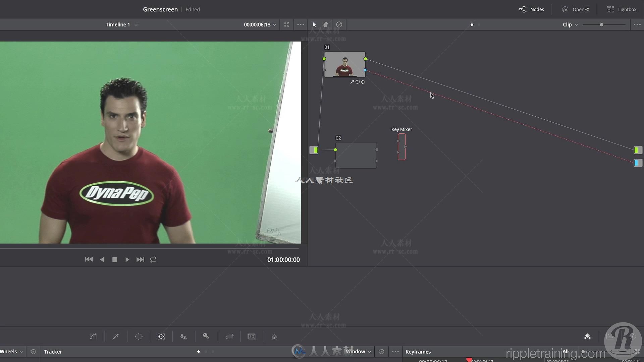Stop playback
This screenshot has height=362, width=644.
(115, 259)
